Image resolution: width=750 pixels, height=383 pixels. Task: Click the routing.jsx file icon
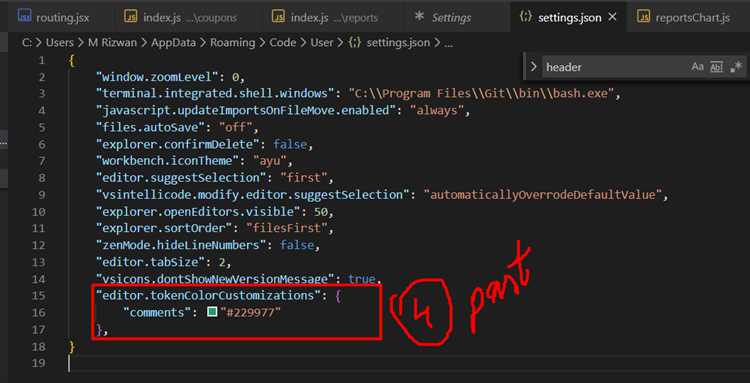tap(24, 16)
